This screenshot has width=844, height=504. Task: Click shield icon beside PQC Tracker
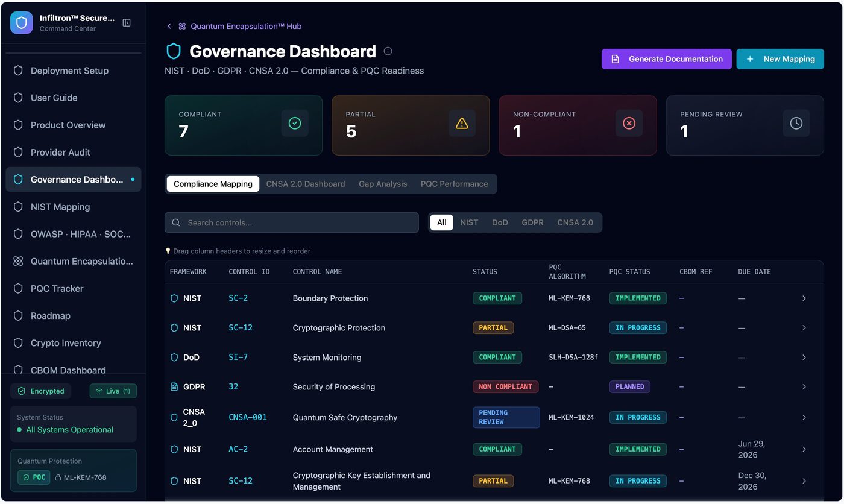(x=18, y=289)
